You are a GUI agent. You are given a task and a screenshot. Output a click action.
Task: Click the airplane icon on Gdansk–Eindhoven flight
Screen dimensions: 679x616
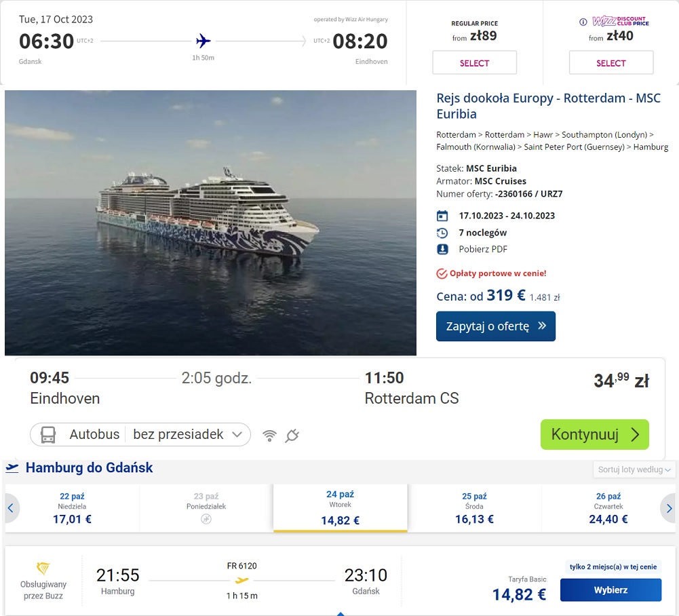click(x=203, y=41)
